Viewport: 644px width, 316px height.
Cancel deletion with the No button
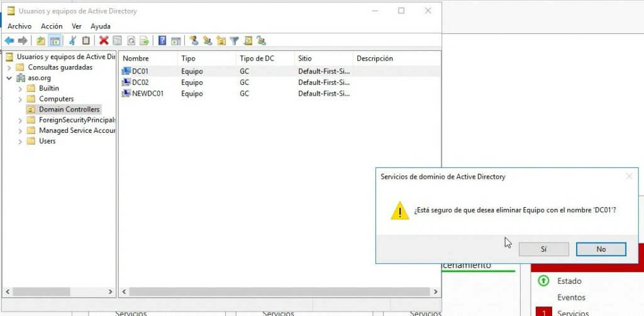(601, 249)
